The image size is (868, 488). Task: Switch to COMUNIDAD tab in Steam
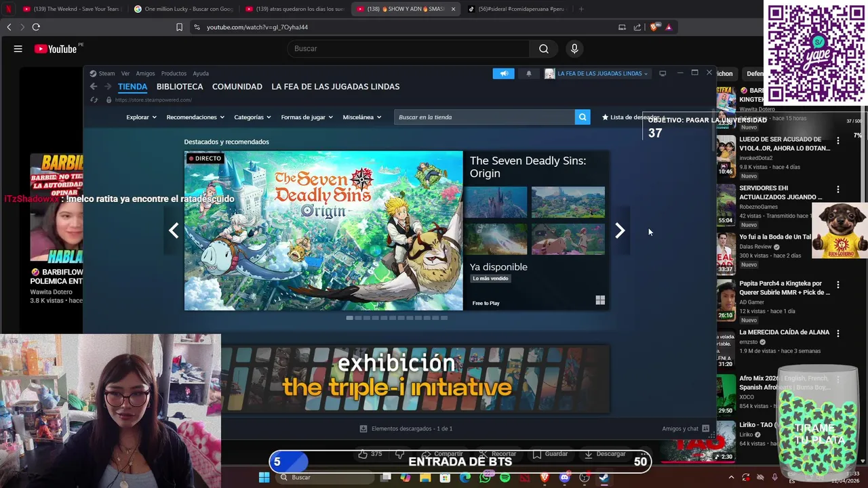237,87
